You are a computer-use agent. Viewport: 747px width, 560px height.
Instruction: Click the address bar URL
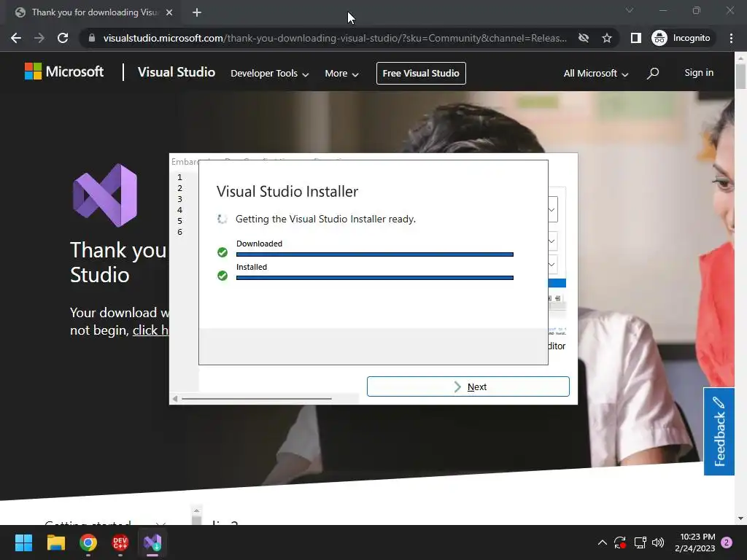(x=335, y=38)
